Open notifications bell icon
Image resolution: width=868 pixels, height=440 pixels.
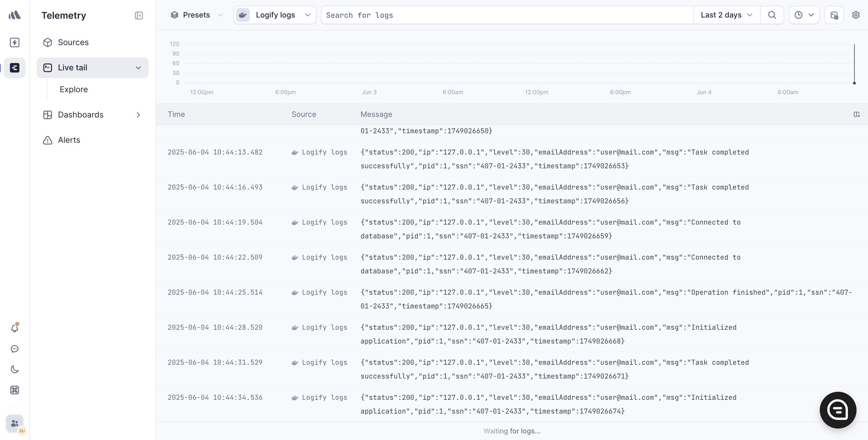pyautogui.click(x=14, y=328)
